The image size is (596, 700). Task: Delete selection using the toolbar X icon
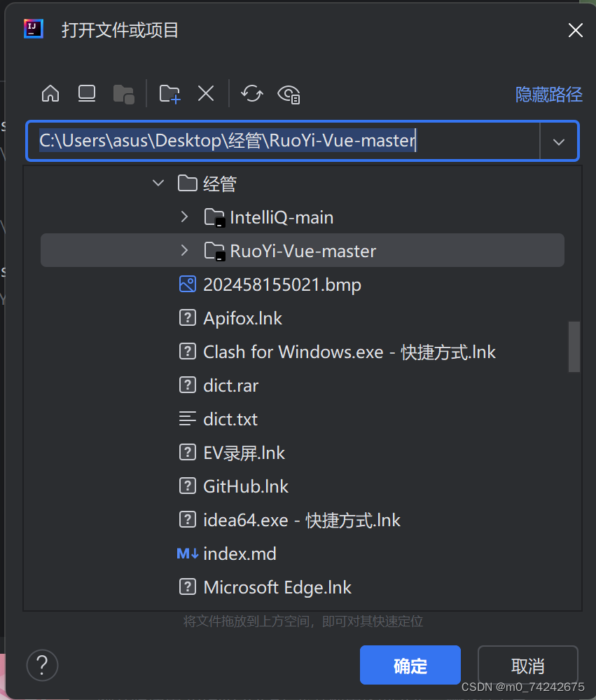(x=206, y=94)
